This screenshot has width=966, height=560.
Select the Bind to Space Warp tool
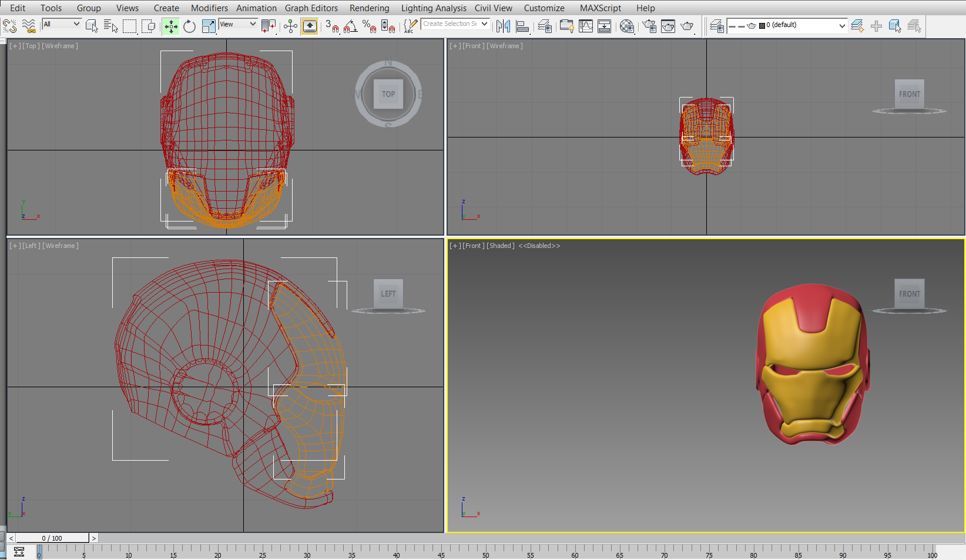29,26
